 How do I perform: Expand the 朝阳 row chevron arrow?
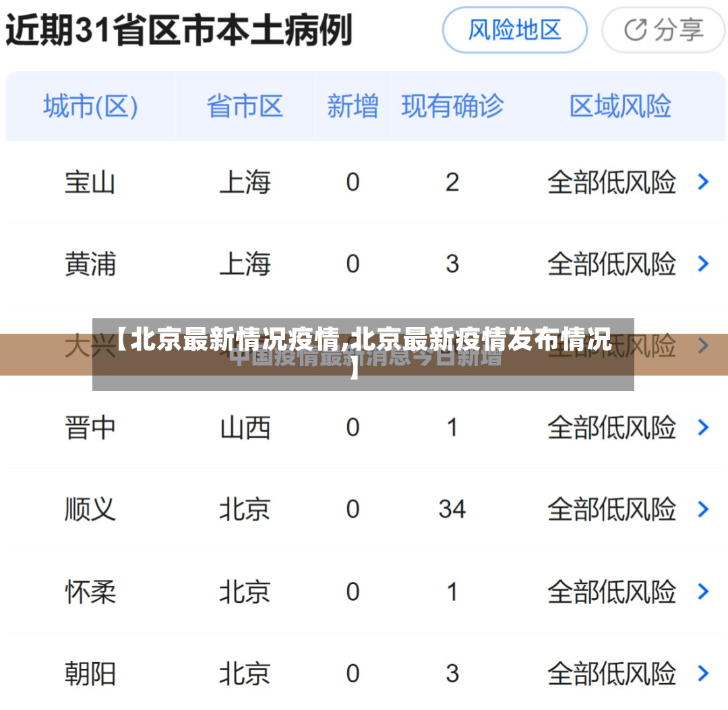coord(703,673)
